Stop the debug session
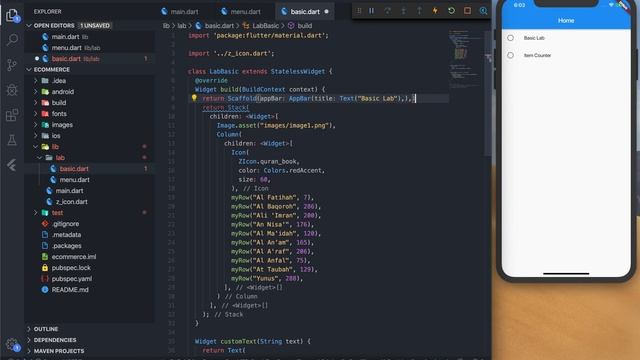 [467, 11]
